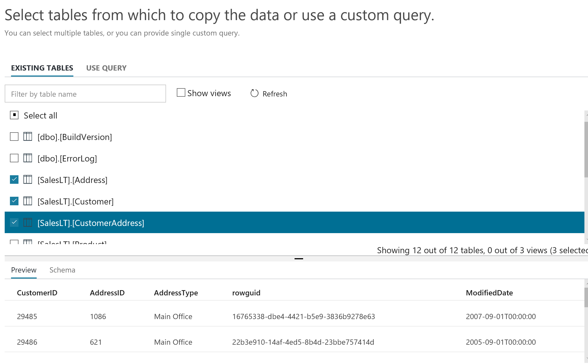
Task: Click the preview grid vertical scrollbar
Action: [586, 321]
